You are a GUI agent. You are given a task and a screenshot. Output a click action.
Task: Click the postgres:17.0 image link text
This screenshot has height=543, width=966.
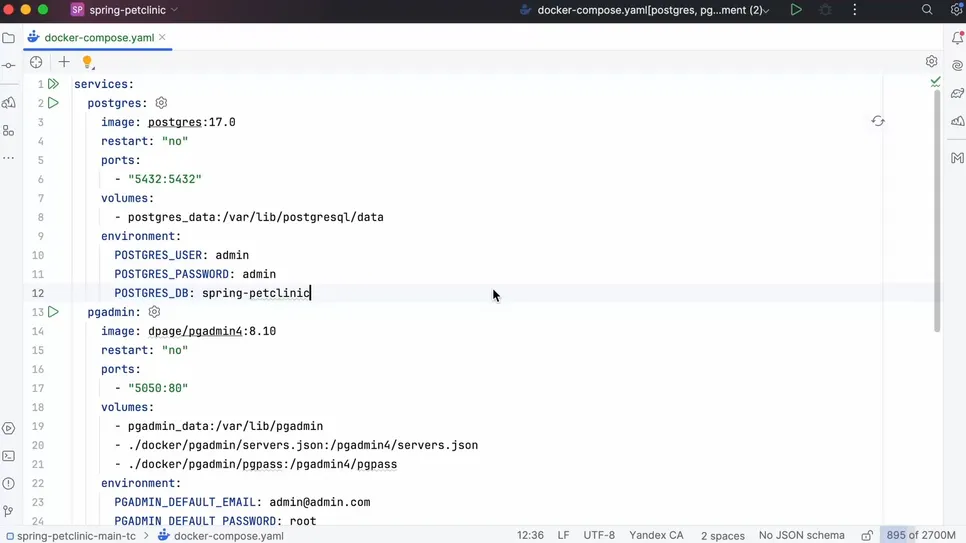pos(192,122)
